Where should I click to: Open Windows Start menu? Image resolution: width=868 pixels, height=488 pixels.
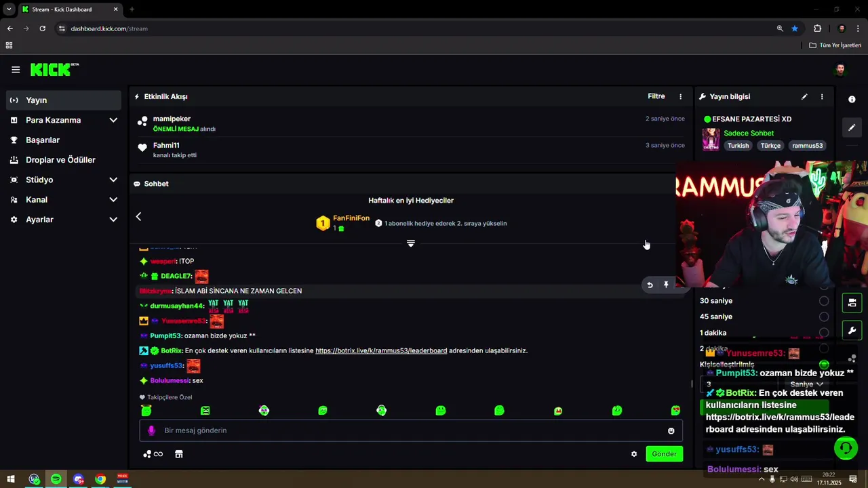(11, 479)
